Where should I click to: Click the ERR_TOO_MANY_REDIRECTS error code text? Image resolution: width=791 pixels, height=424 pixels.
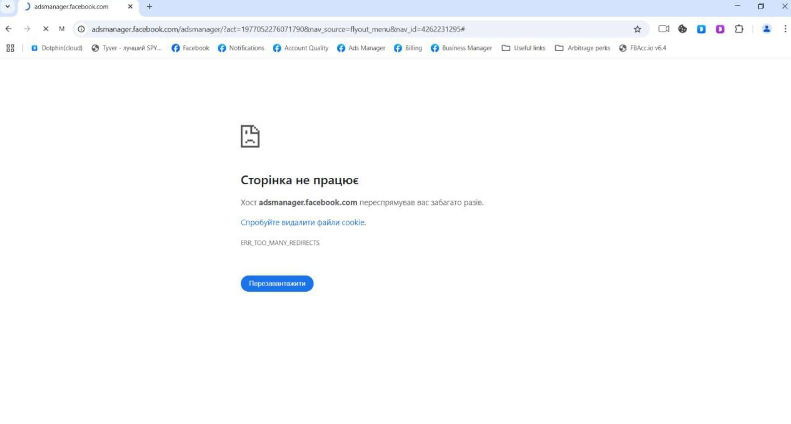[280, 243]
